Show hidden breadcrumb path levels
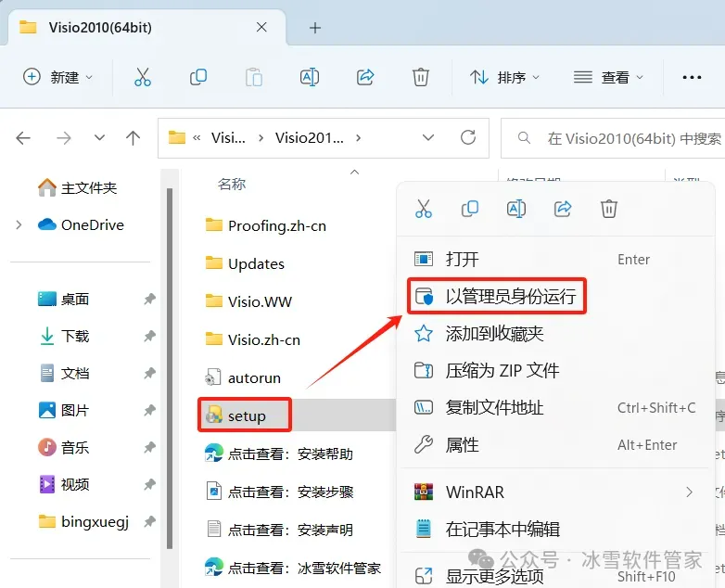The image size is (725, 588). click(x=197, y=138)
